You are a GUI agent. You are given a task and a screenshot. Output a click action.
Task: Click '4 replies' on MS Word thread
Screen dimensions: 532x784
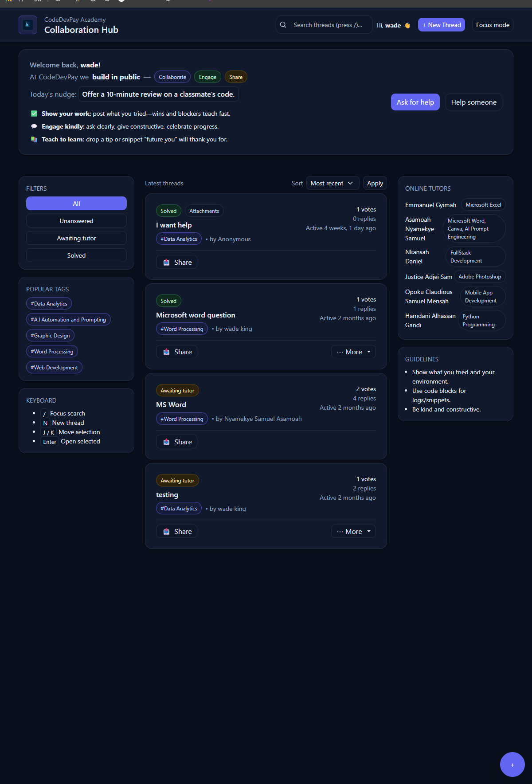[364, 398]
